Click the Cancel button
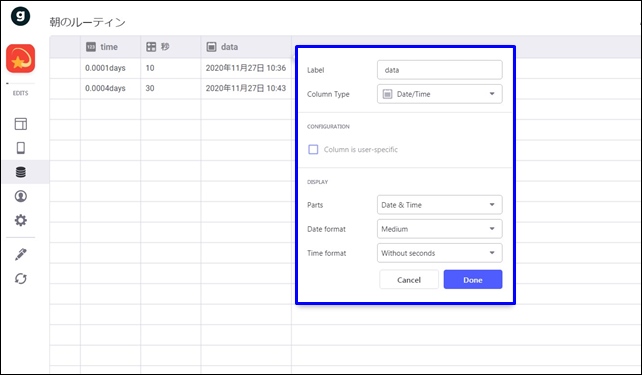 (409, 280)
